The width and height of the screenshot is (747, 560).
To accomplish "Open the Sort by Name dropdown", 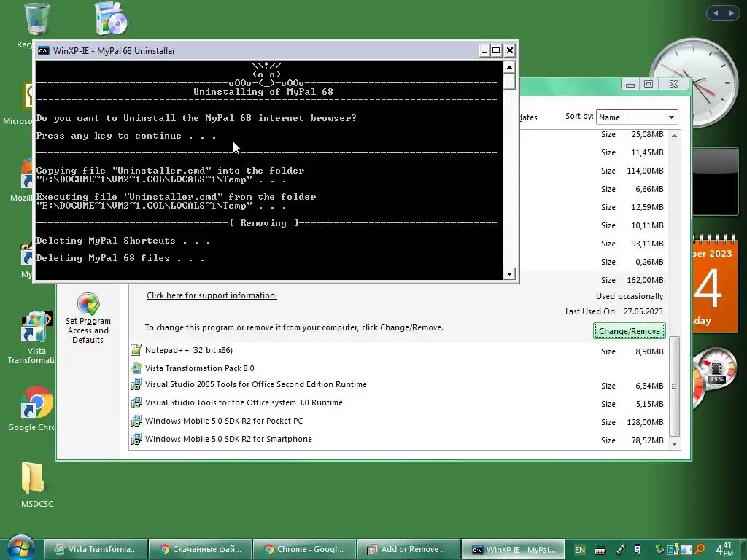I will point(637,117).
